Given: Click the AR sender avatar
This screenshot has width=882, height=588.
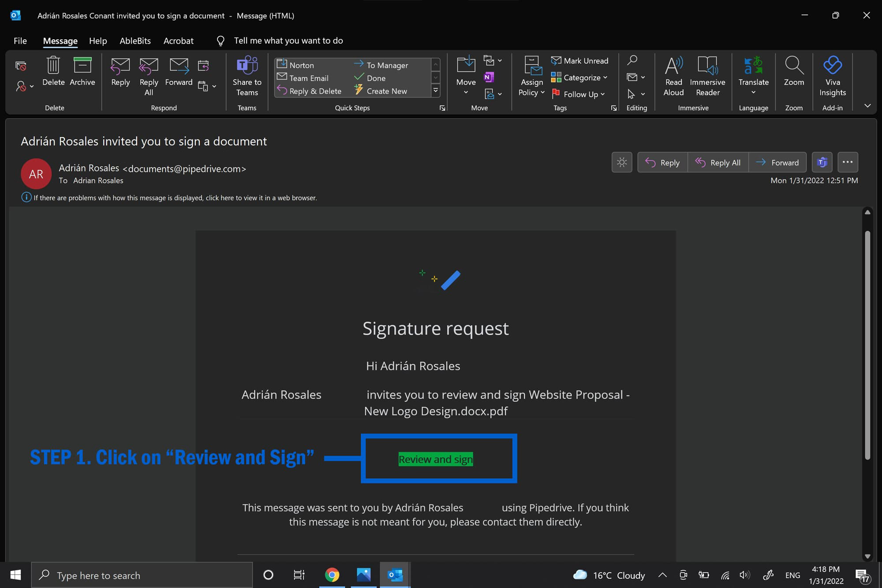Looking at the screenshot, I should 36,174.
